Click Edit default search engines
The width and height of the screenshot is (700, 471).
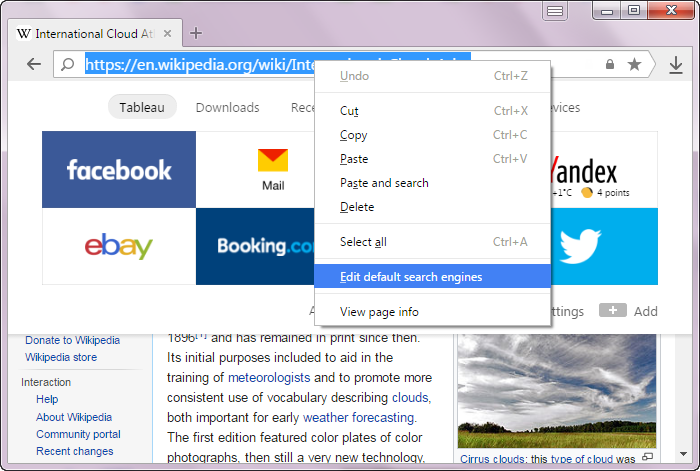(x=432, y=277)
